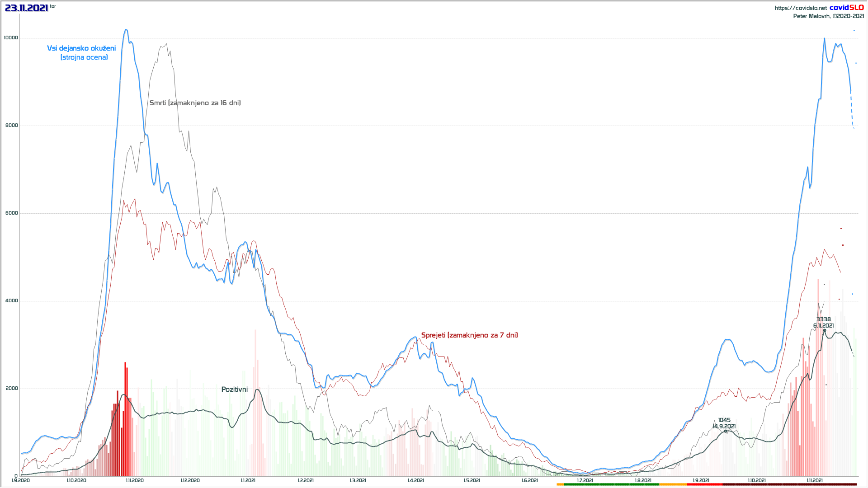Click the Peter Malovrh copyright text
Screen dimensions: 868x488
point(828,16)
